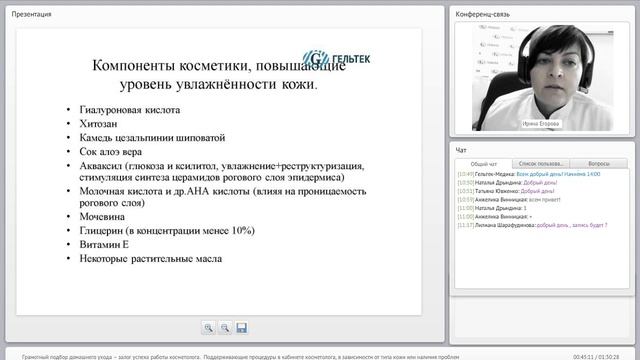Click the speaker's video feed
Image resolution: width=640 pixels, height=360 pixels.
pyautogui.click(x=542, y=78)
